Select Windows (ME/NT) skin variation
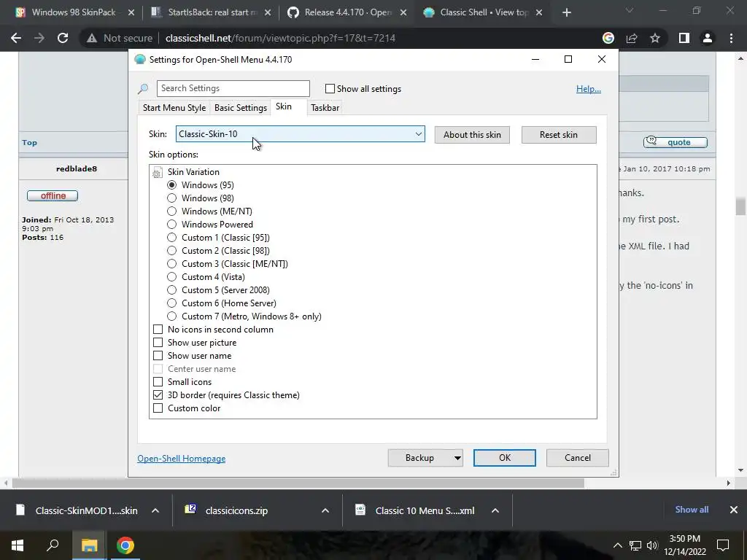 [x=172, y=211]
